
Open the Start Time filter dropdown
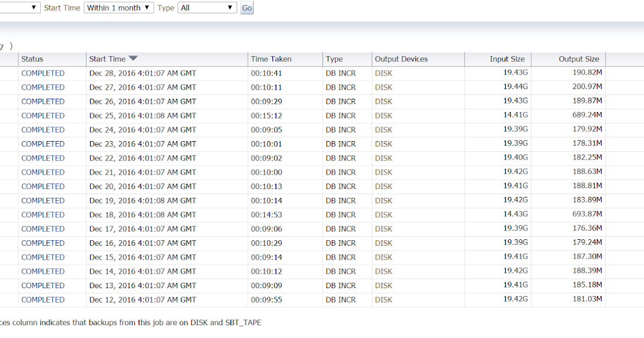pos(119,8)
